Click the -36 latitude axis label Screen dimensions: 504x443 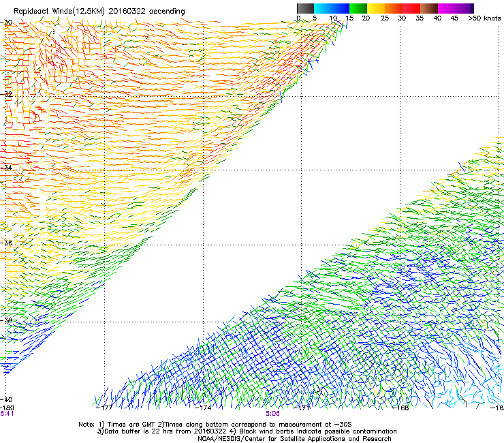[x=7, y=243]
